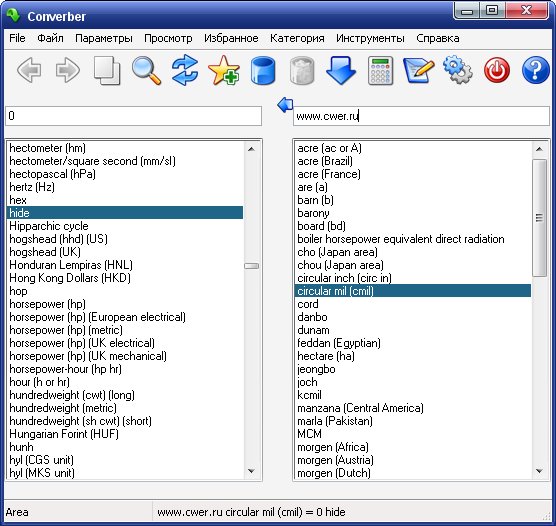Add to favorites with the star icon
556x526 pixels.
[x=224, y=70]
